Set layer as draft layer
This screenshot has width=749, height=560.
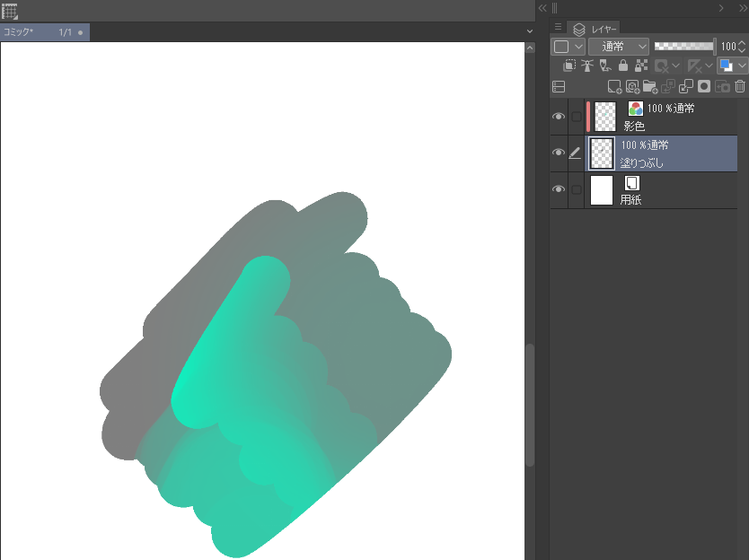point(605,66)
